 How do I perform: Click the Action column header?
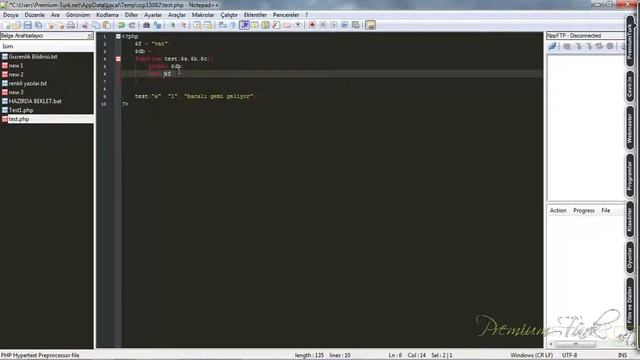tap(558, 211)
